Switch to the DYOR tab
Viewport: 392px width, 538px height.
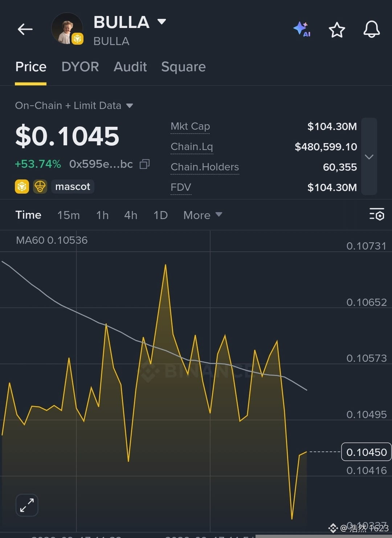(80, 67)
